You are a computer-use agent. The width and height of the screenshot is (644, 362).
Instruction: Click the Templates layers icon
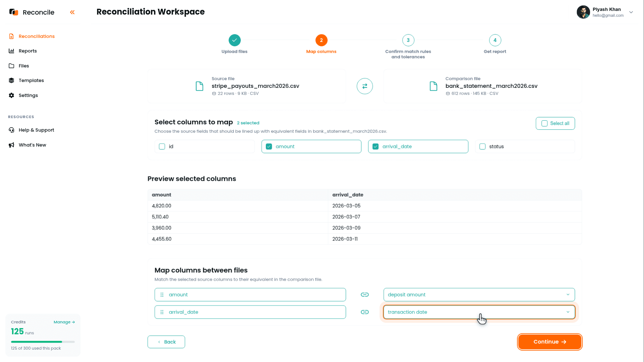coord(11,80)
